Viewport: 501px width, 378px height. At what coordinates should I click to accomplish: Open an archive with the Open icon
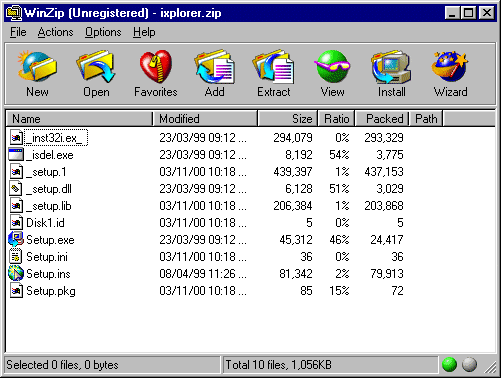coord(96,66)
